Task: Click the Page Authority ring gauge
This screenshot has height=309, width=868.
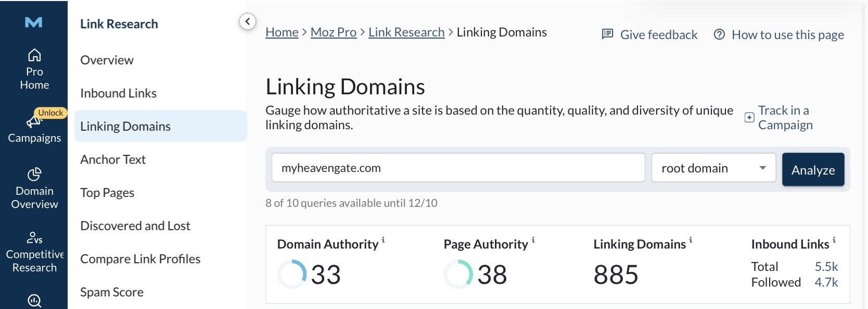Action: pyautogui.click(x=458, y=274)
